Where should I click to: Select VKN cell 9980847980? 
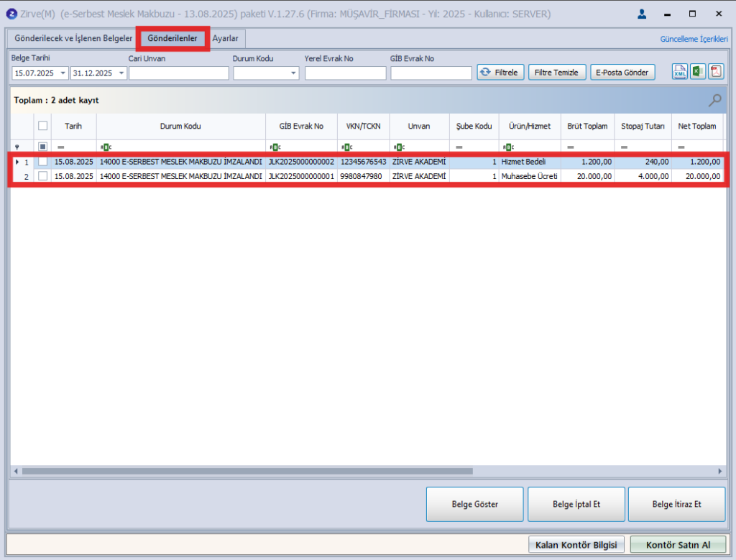pyautogui.click(x=363, y=176)
